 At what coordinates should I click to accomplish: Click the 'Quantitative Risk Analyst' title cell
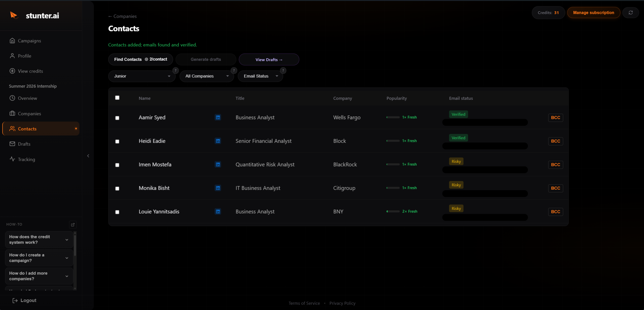click(265, 165)
